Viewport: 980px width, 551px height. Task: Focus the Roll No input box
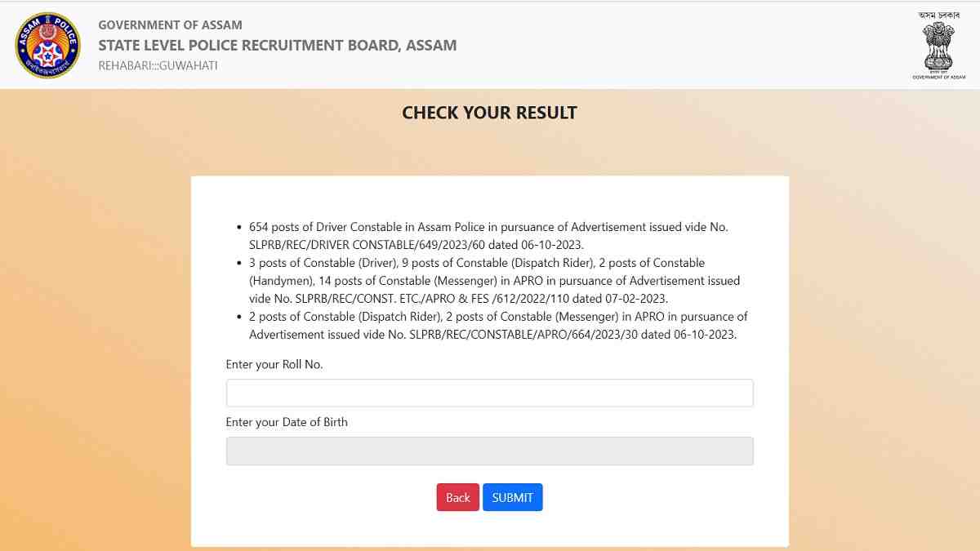(489, 393)
